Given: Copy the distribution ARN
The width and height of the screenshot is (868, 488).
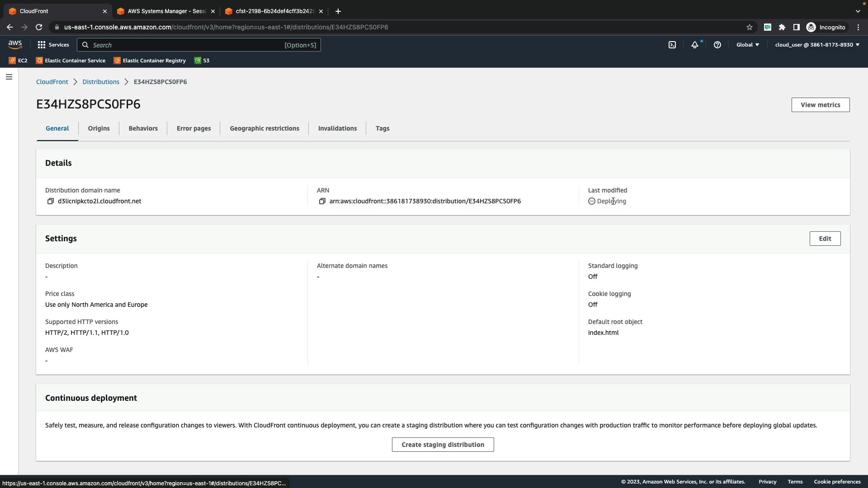Looking at the screenshot, I should tap(322, 202).
